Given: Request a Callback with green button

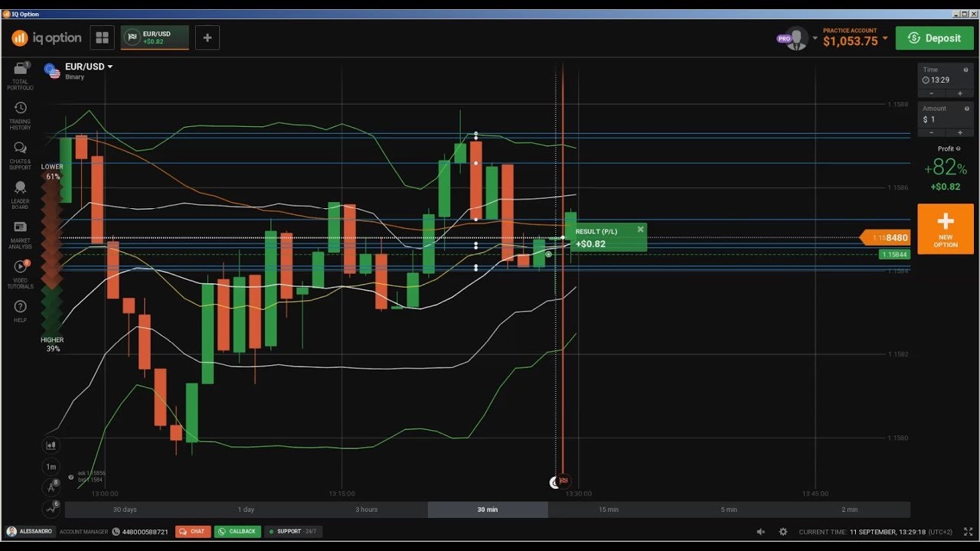Looking at the screenshot, I should pos(237,531).
